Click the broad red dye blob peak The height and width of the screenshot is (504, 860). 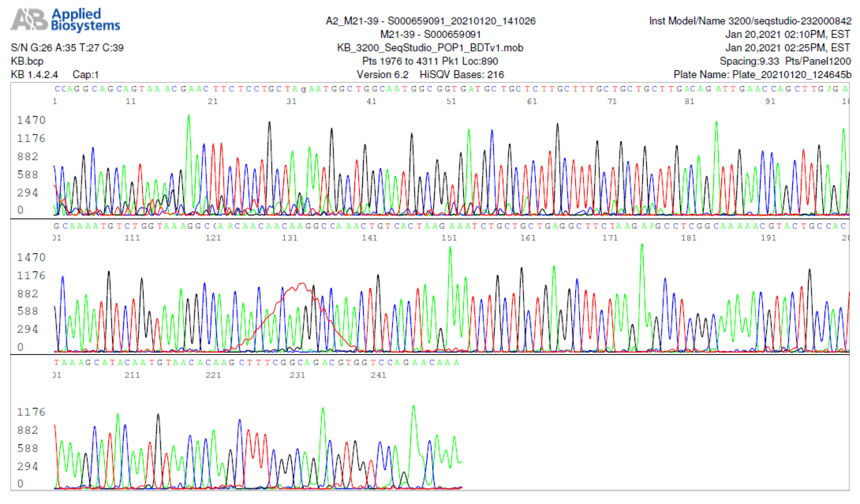(x=301, y=286)
